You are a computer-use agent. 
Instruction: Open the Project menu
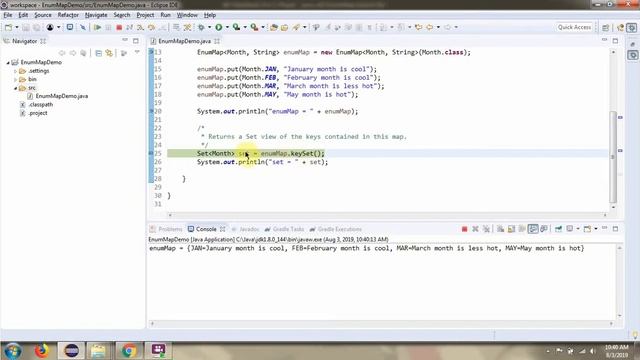(145, 15)
